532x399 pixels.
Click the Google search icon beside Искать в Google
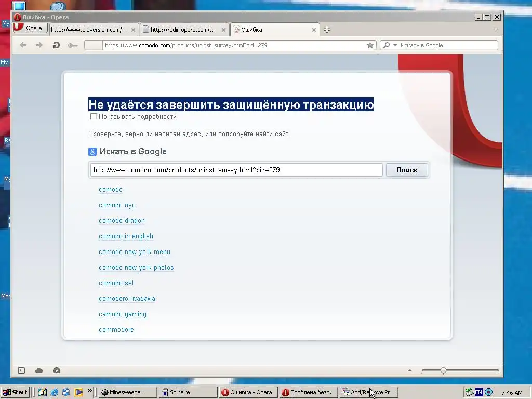(92, 152)
